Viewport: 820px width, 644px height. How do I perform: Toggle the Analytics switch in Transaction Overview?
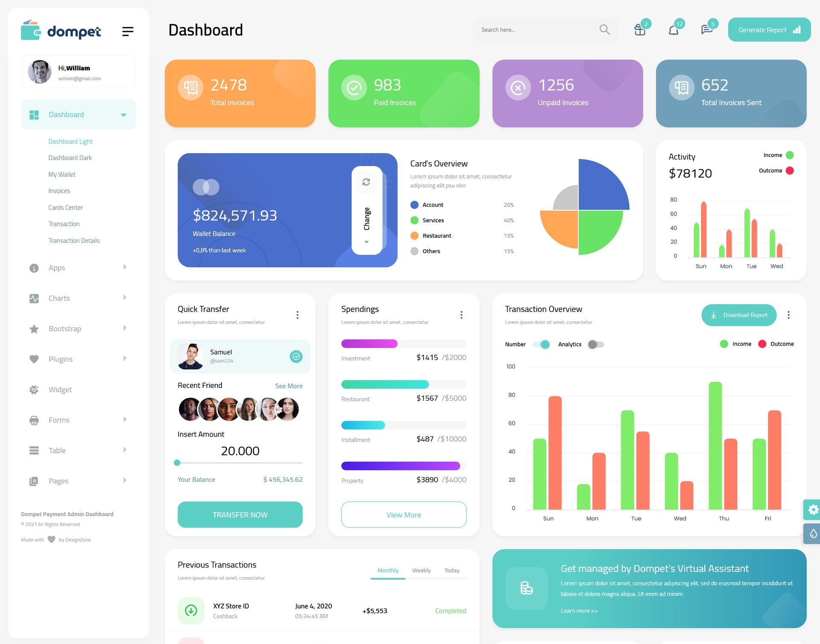click(x=595, y=344)
